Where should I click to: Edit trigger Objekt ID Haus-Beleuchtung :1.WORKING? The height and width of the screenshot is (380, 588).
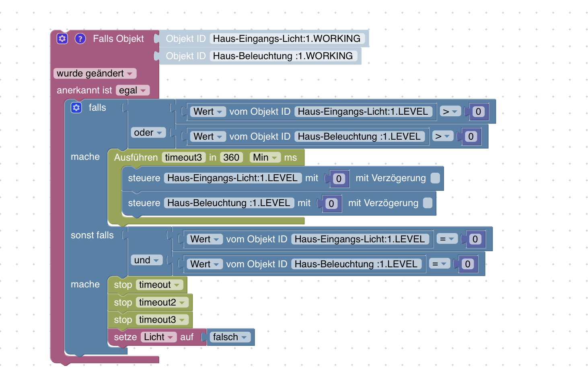[x=283, y=56]
